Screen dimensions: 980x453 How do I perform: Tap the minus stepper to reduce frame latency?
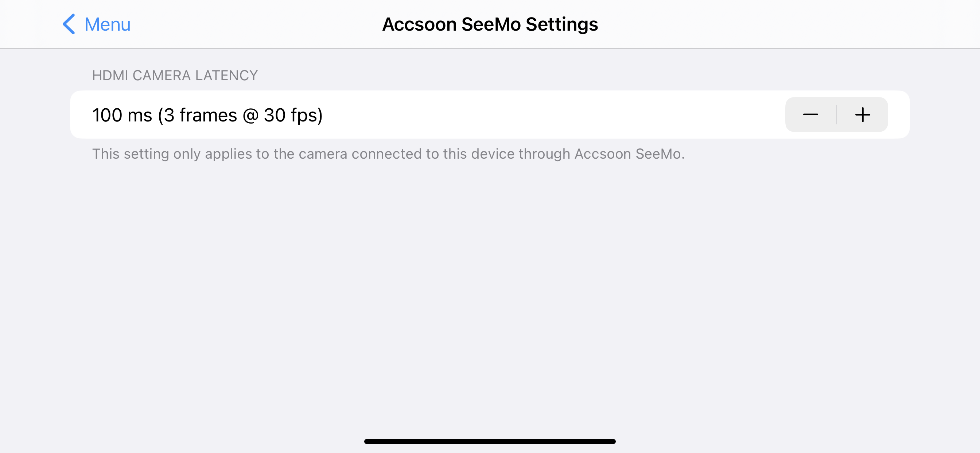tap(810, 115)
